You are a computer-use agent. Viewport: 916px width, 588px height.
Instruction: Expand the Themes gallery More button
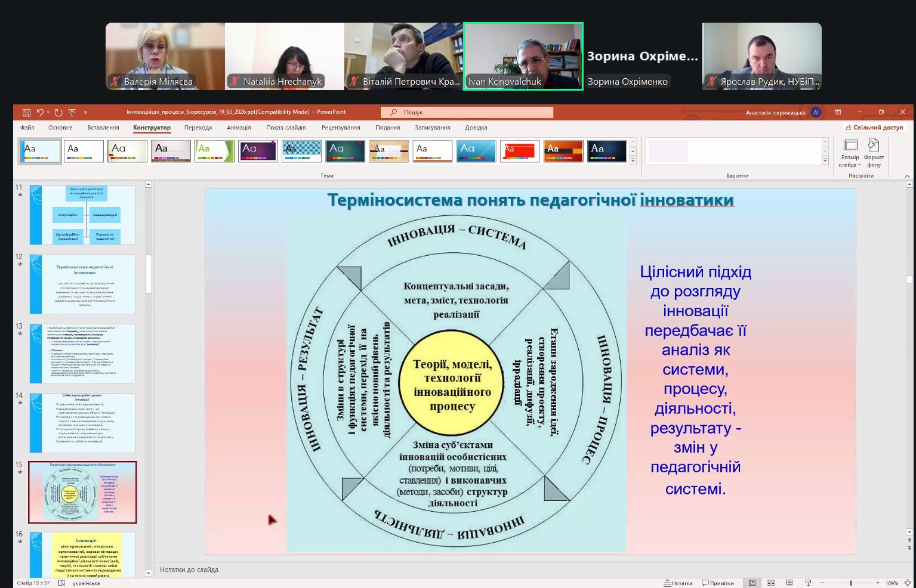click(x=633, y=160)
